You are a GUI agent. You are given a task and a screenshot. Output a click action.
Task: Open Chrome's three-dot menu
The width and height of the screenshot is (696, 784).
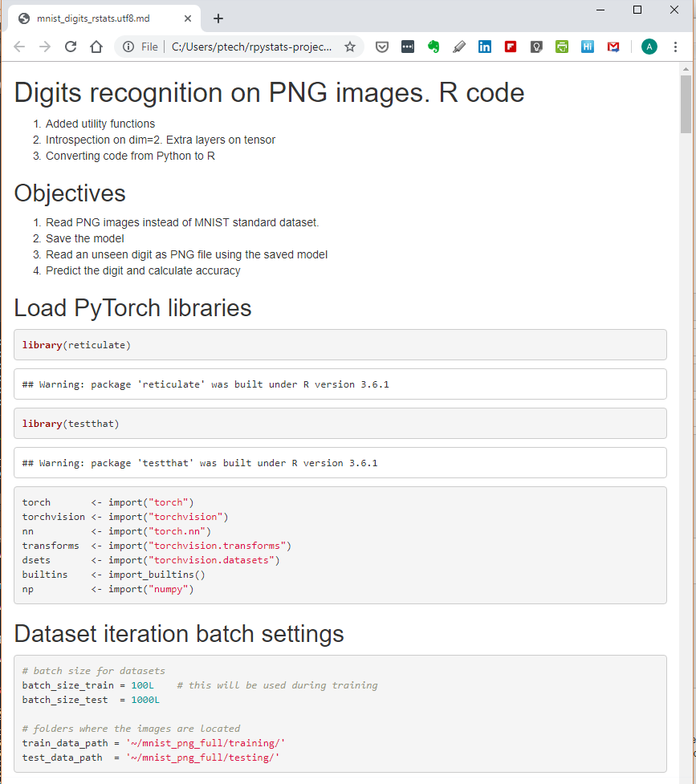click(x=676, y=47)
